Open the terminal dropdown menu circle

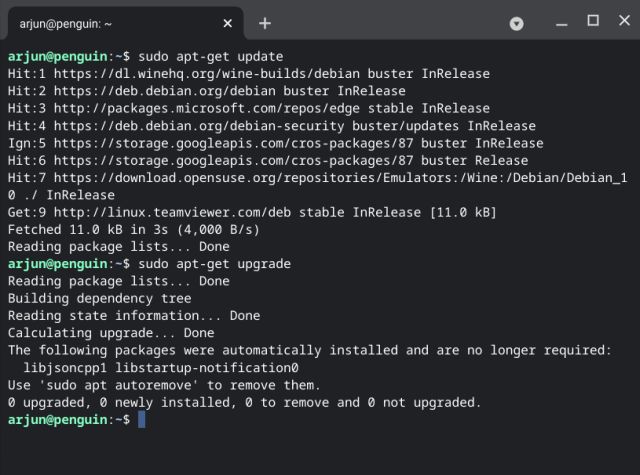click(x=516, y=24)
